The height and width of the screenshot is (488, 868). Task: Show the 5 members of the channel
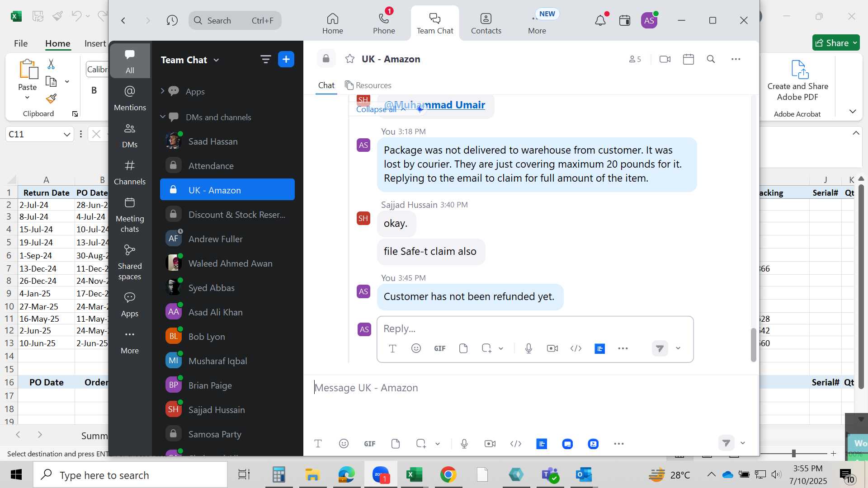(635, 59)
